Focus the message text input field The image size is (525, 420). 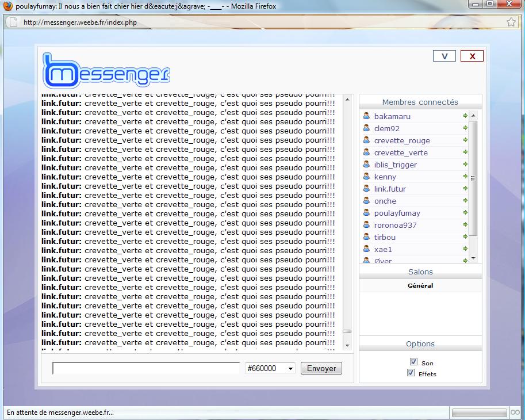click(x=146, y=368)
